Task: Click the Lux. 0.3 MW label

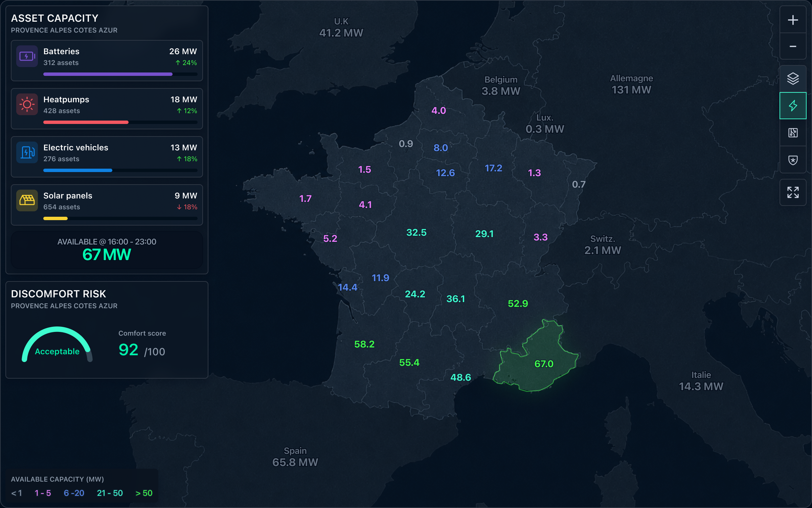Action: click(x=545, y=123)
